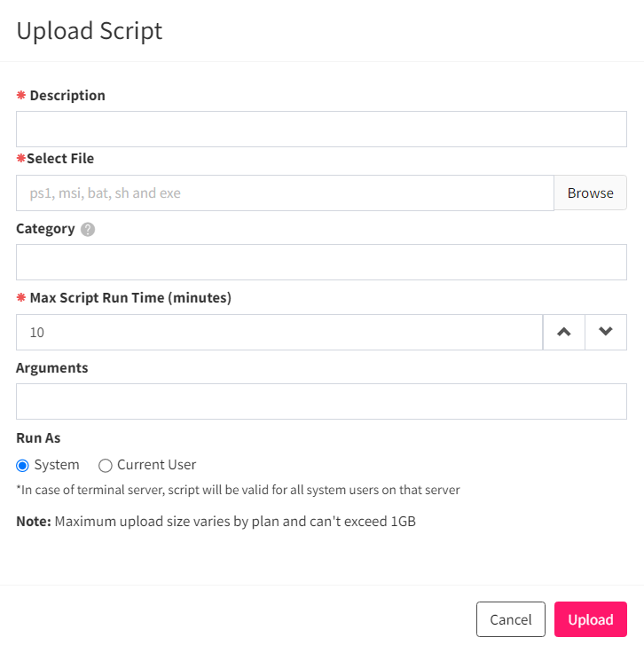The width and height of the screenshot is (644, 653).
Task: Select the System radio button
Action: (22, 465)
